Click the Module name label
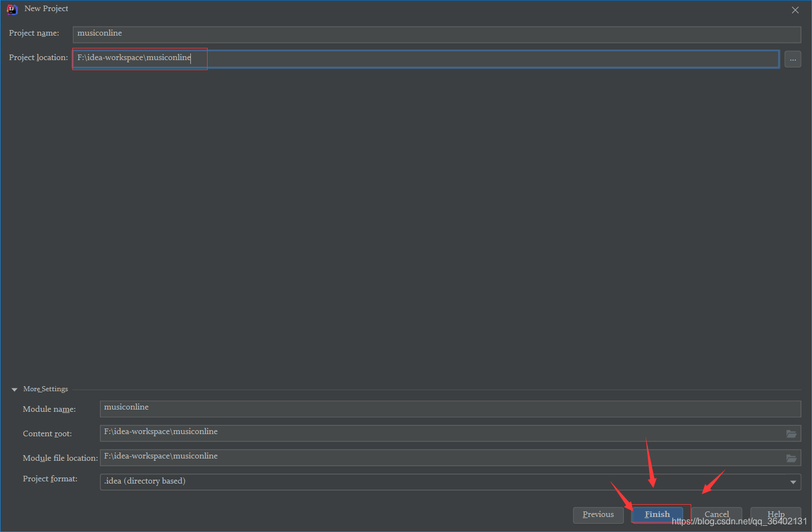Image resolution: width=812 pixels, height=532 pixels. (50, 410)
